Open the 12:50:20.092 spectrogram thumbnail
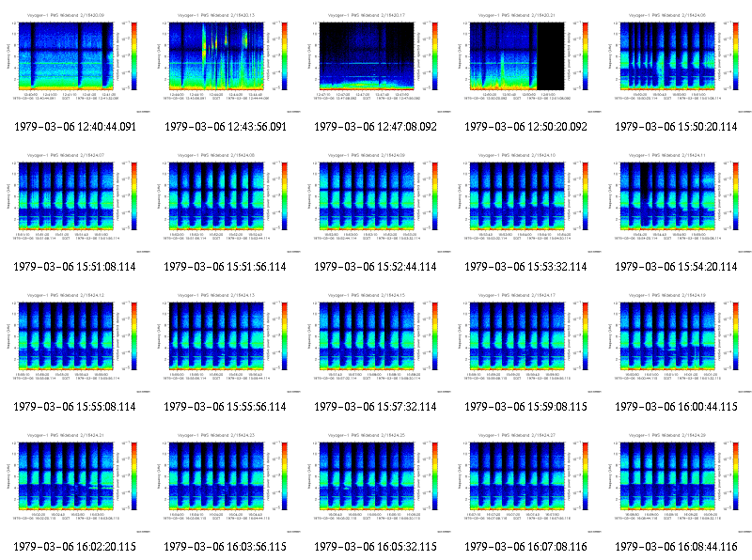752x560 pixels. [x=526, y=62]
